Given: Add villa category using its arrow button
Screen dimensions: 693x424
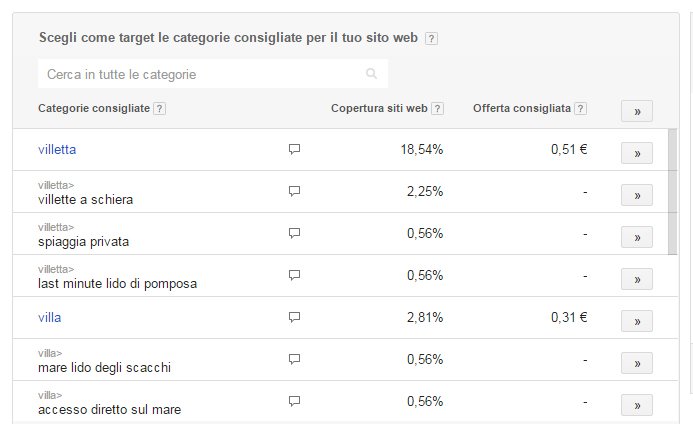Looking at the screenshot, I should click(637, 321).
